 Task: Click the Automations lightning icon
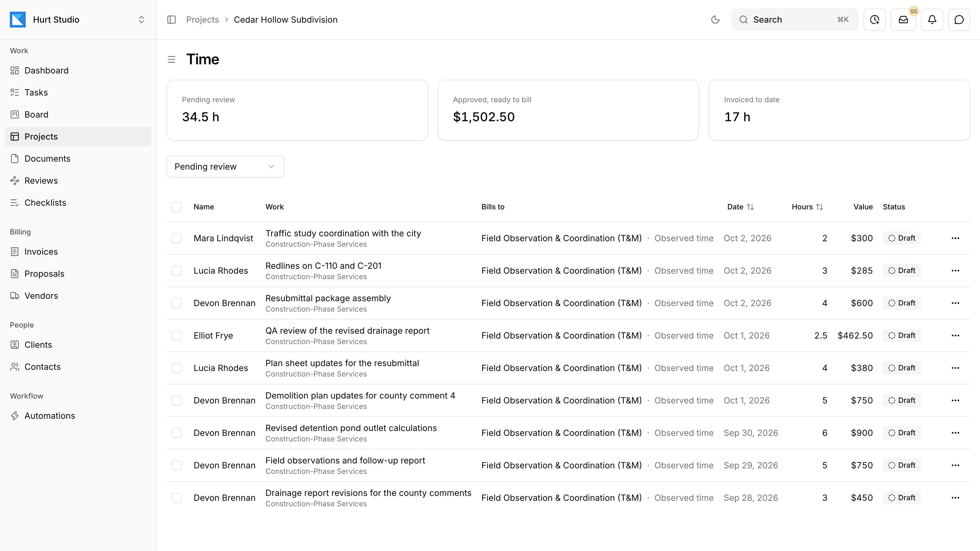[15, 416]
